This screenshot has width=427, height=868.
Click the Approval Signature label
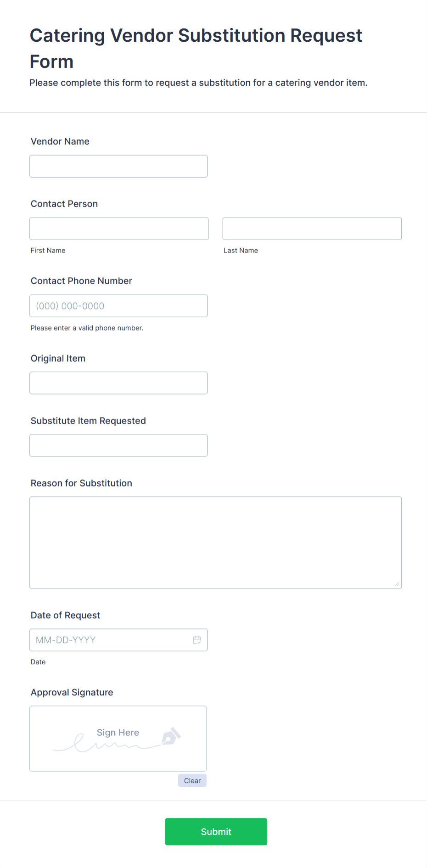[x=72, y=692]
